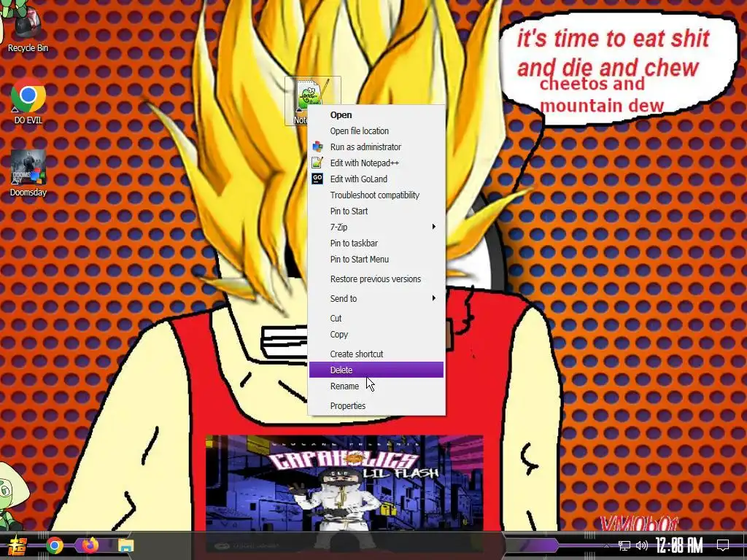The image size is (747, 560).
Task: Choose Open in the context menu
Action: click(376, 114)
